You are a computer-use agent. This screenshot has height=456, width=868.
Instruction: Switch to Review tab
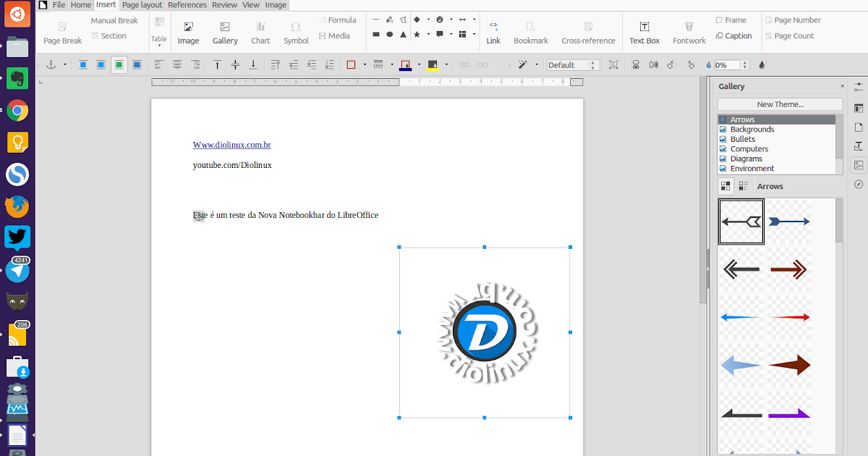click(224, 5)
